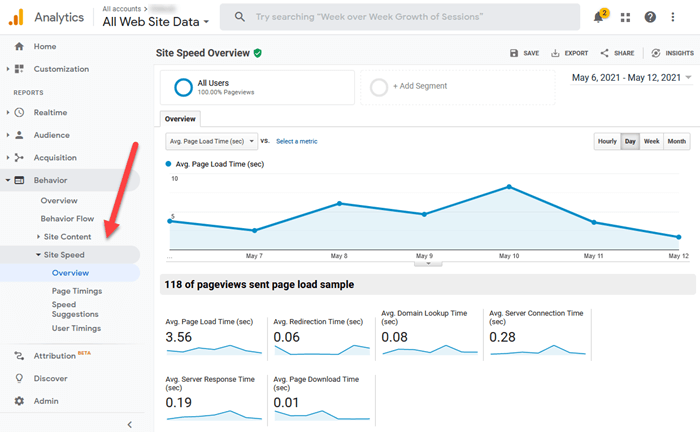700x432 pixels.
Task: Expand the Site Content submenu arrow
Action: click(x=38, y=237)
